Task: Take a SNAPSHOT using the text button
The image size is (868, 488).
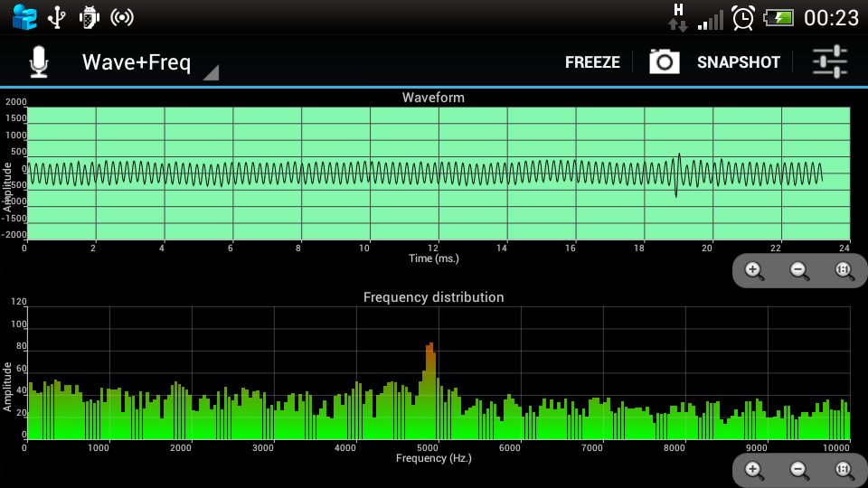Action: 739,62
